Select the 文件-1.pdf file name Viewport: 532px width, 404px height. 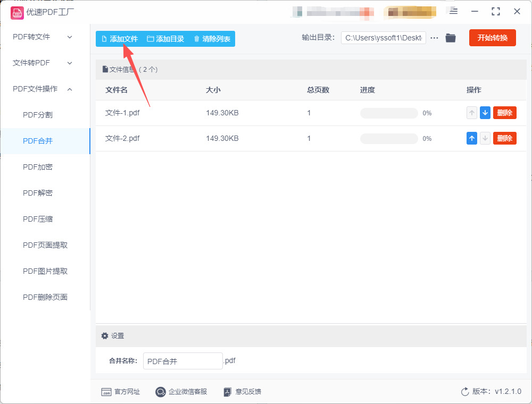[x=122, y=113]
